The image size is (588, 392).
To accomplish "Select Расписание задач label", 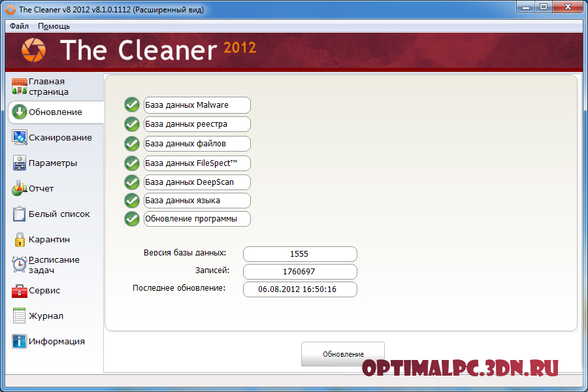I will point(54,265).
